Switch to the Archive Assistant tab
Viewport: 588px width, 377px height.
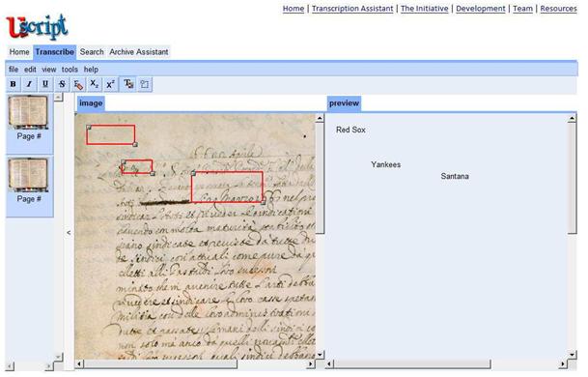tap(139, 52)
